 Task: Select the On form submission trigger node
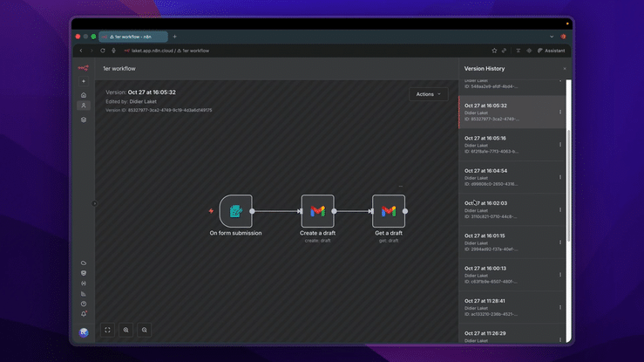[x=236, y=211]
